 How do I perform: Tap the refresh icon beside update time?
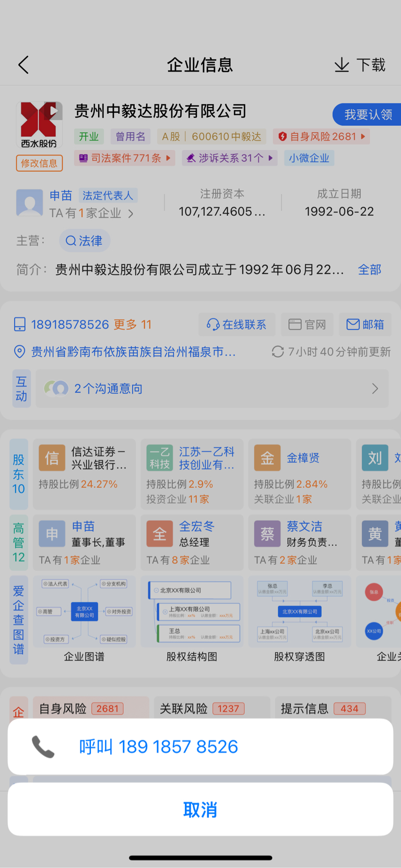click(278, 351)
